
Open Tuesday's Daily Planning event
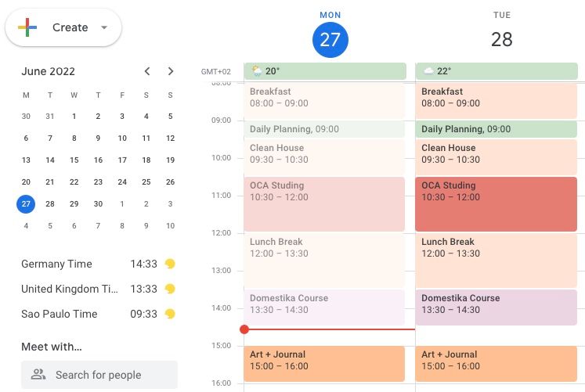(x=496, y=129)
